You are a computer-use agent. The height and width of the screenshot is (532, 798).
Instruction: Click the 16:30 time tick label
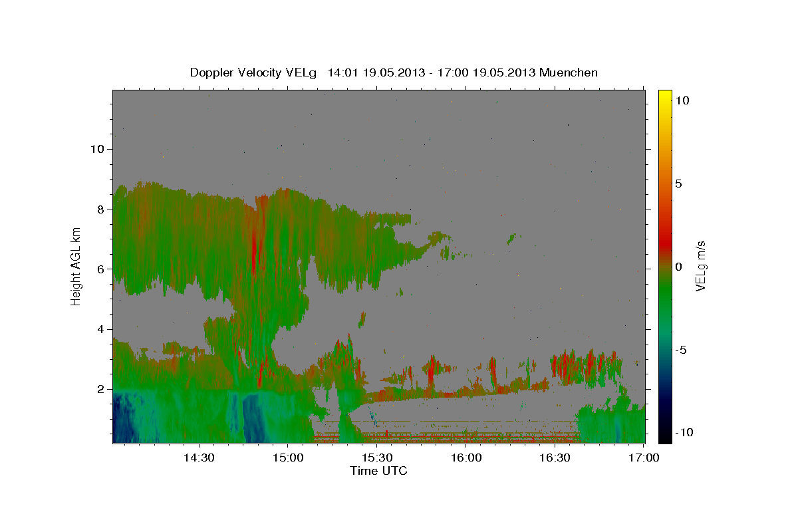555,458
